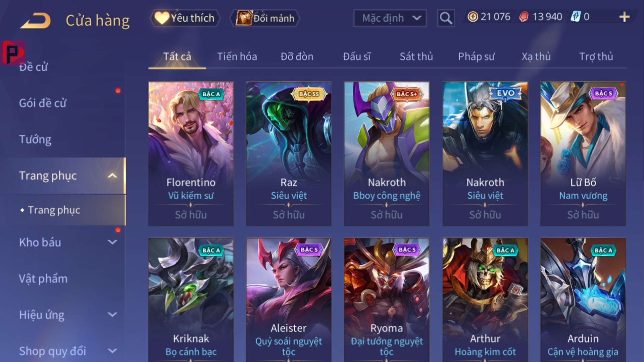Click the blue voucher currency icon
The height and width of the screenshot is (362, 644).
(x=575, y=17)
